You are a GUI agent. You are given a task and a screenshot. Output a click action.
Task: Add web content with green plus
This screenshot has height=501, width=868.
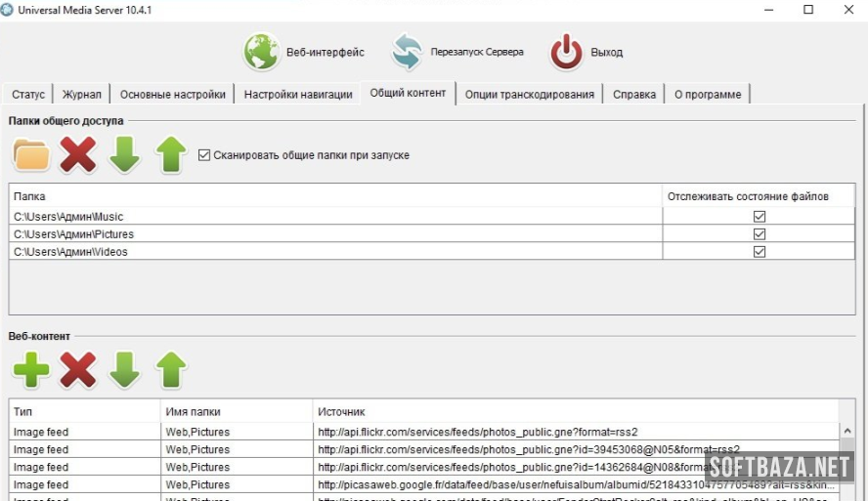click(x=31, y=370)
